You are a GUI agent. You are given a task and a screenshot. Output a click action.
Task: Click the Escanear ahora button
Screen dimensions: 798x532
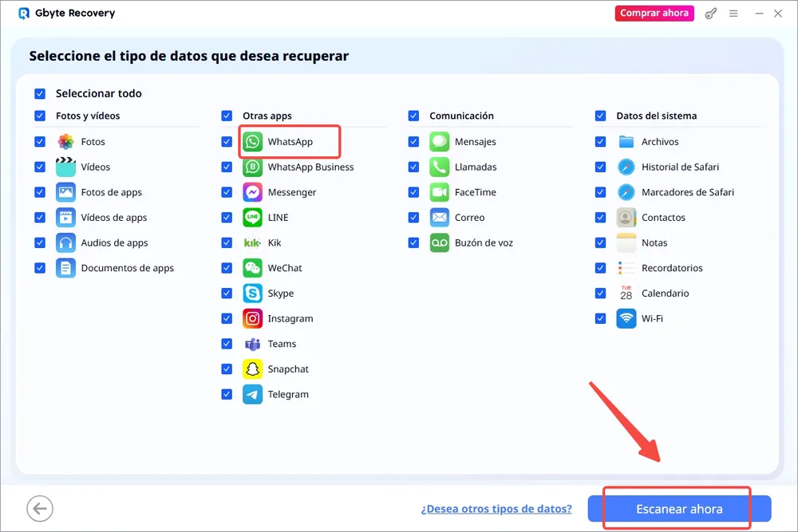[679, 509]
